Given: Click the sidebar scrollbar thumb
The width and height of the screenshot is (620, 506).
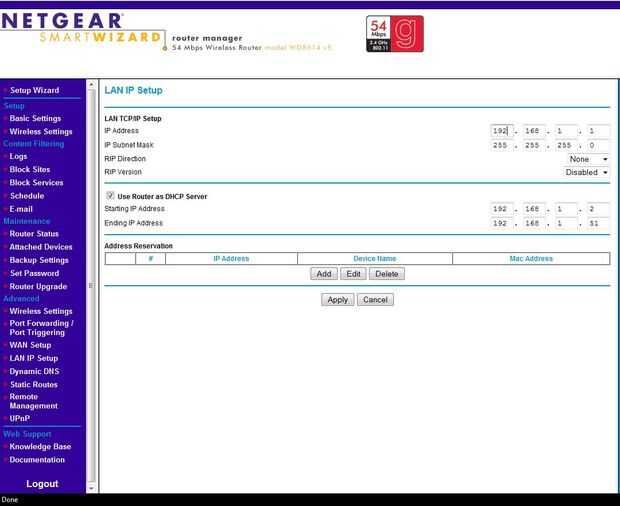Looking at the screenshot, I should click(91, 285).
